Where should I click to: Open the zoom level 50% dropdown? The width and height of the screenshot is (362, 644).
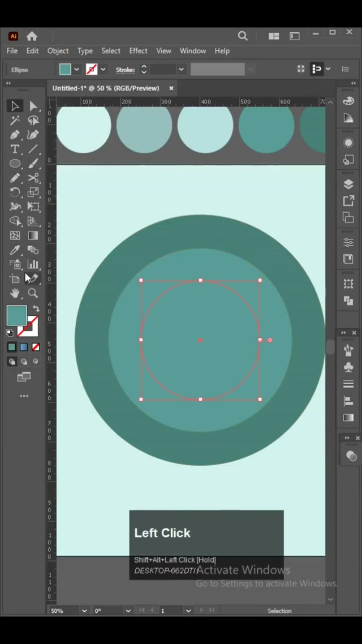coord(84,611)
